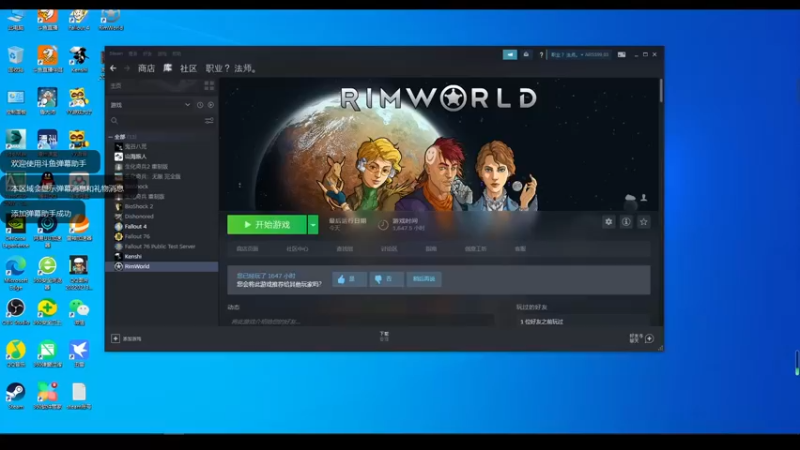Screen dimensions: 800x450
Task: Open Steam notifications bell icon
Action: point(526,55)
